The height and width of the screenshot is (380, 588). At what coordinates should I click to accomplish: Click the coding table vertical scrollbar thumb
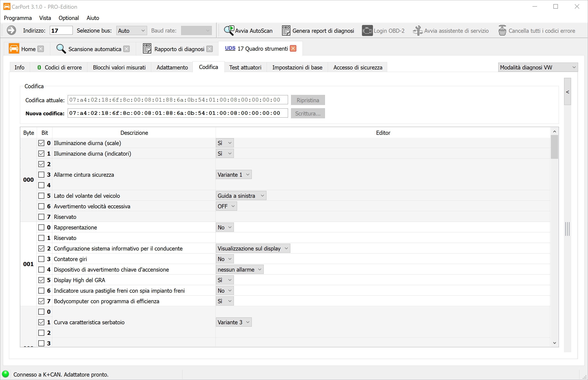tap(554, 147)
